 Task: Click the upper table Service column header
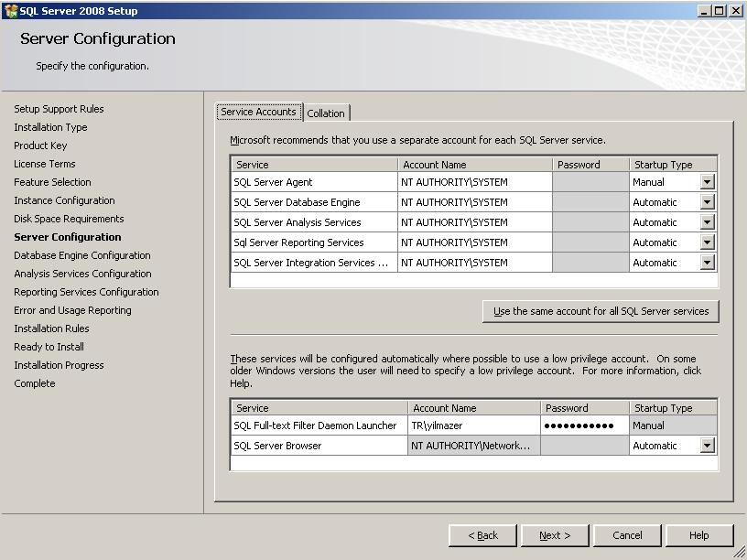(314, 165)
